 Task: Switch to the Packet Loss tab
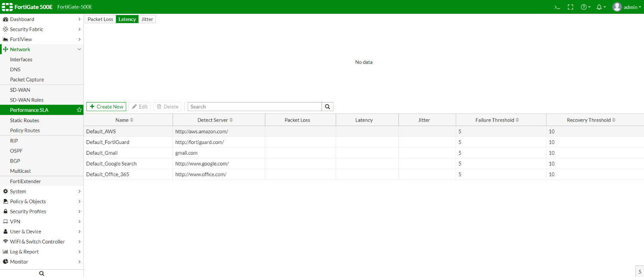(x=100, y=19)
